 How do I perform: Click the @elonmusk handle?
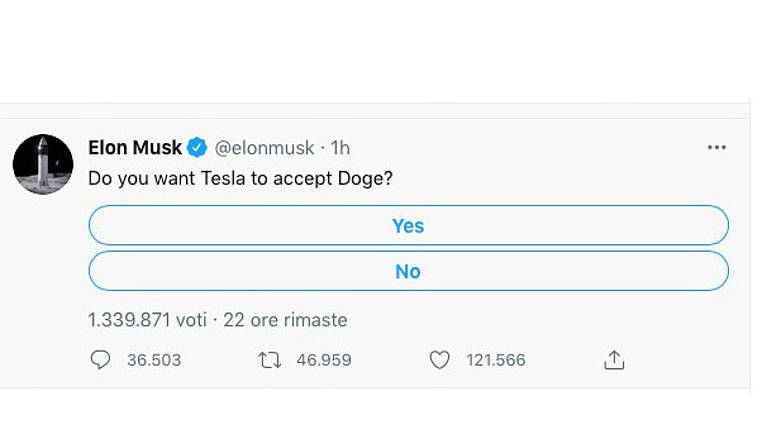(x=265, y=148)
